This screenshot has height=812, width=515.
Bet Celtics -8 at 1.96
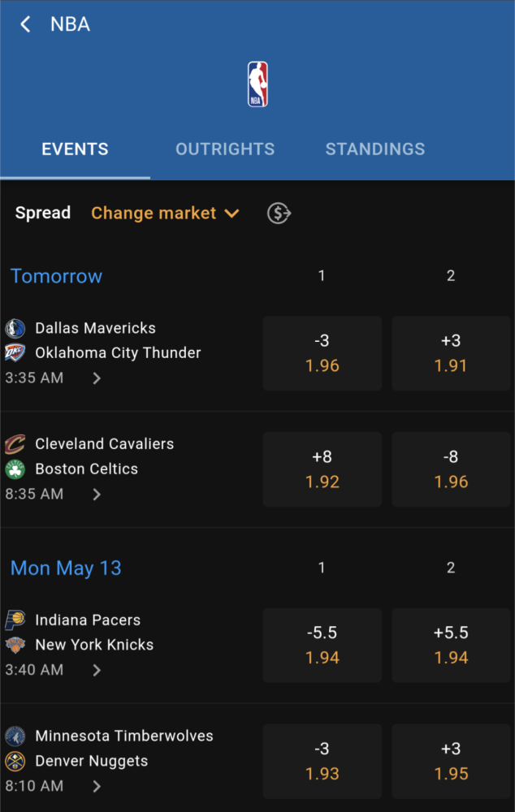451,469
